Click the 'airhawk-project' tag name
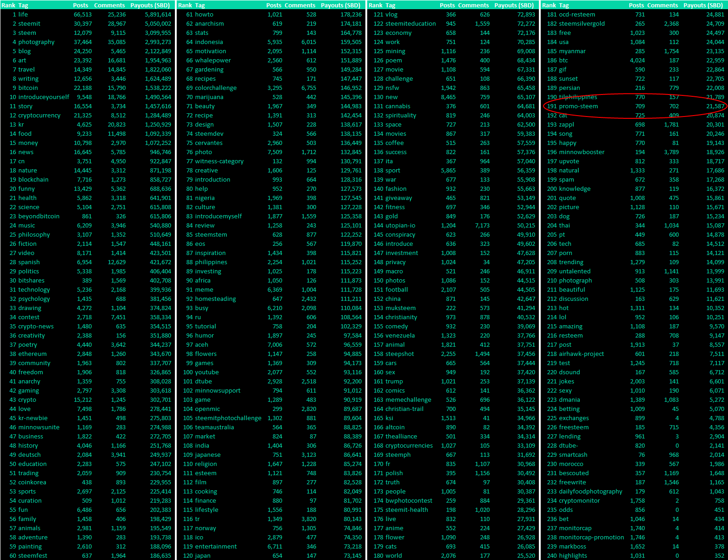 pos(582,354)
